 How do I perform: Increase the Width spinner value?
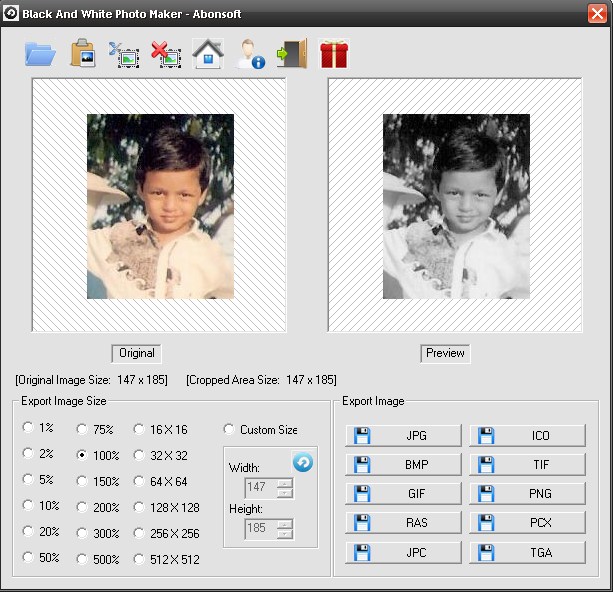pos(285,483)
